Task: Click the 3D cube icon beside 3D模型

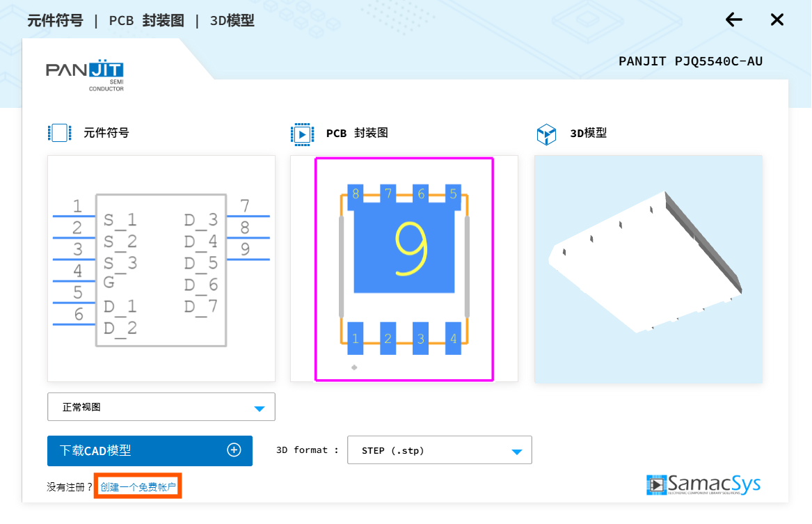Action: click(x=546, y=134)
